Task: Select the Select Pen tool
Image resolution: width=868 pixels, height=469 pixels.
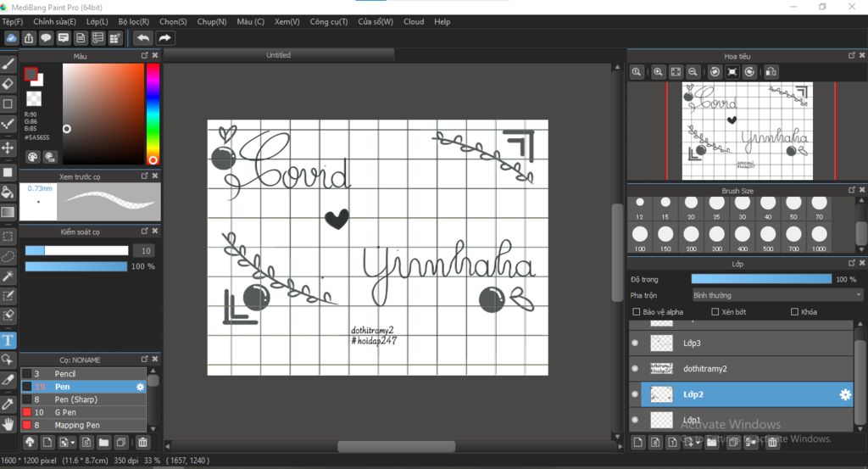Action: [8, 296]
